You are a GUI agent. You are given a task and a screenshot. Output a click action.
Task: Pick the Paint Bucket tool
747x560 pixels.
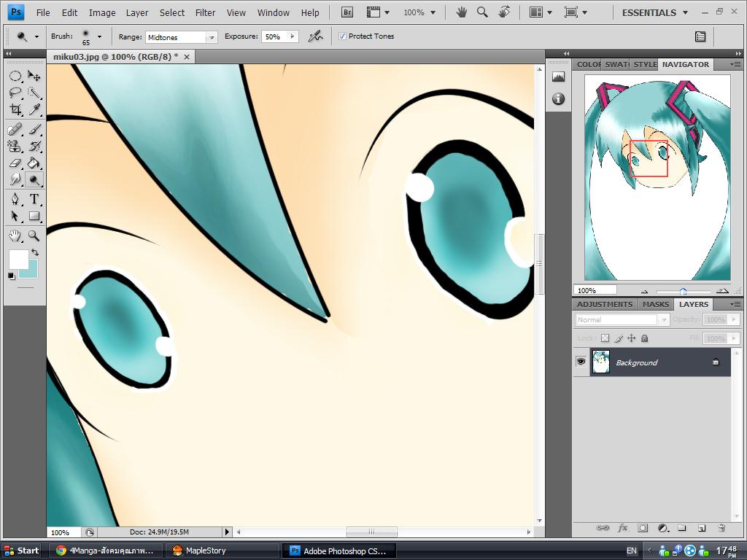click(x=34, y=163)
